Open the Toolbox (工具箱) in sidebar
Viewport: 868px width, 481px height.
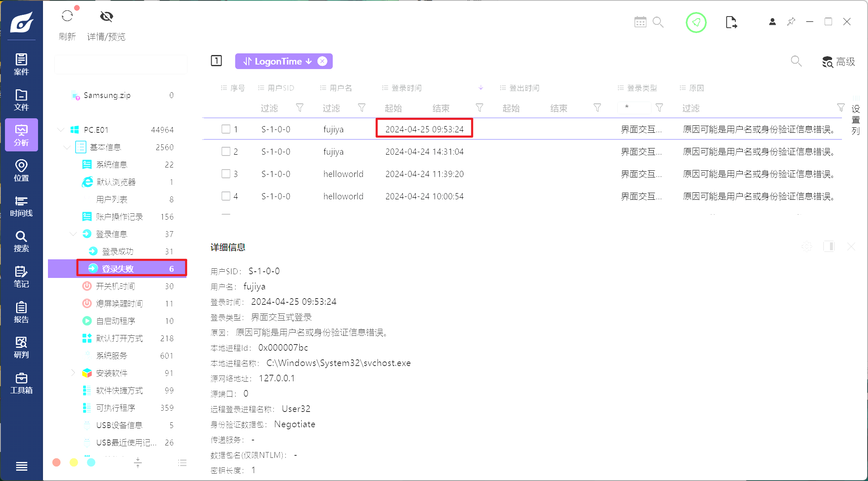pyautogui.click(x=21, y=383)
